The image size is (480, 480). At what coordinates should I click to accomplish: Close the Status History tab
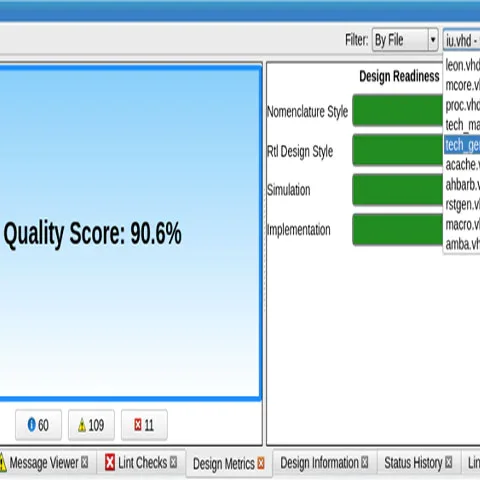[449, 462]
